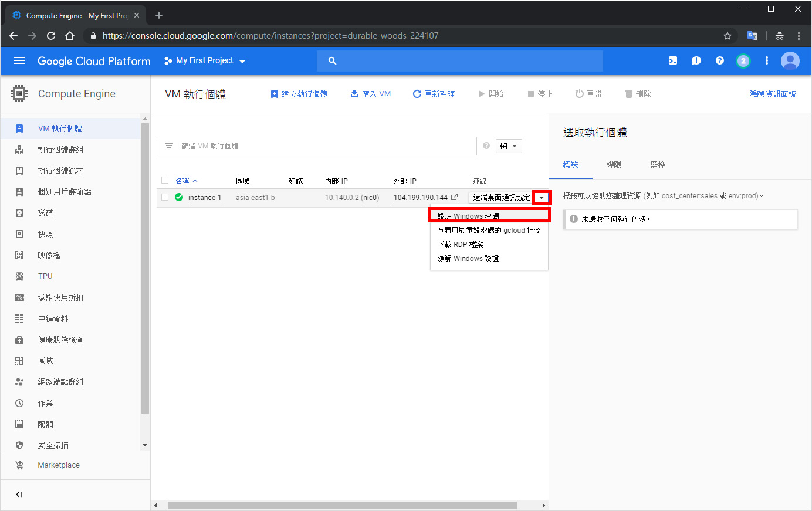Screen dimensions: 812x511
Task: Click the Marketplace cart icon
Action: click(19, 465)
